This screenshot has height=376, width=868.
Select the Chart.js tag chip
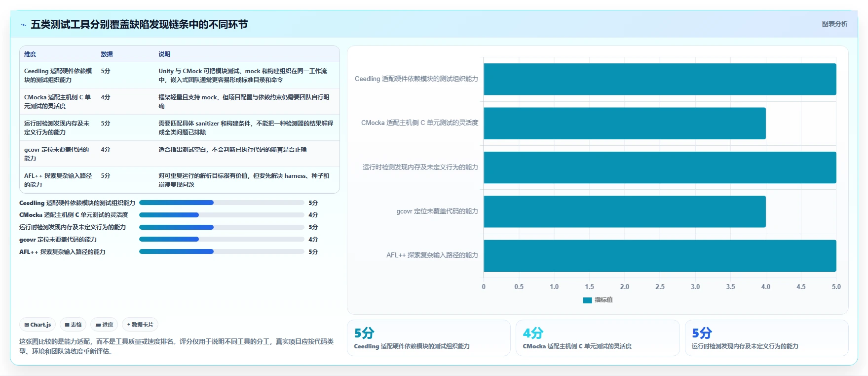(x=38, y=325)
